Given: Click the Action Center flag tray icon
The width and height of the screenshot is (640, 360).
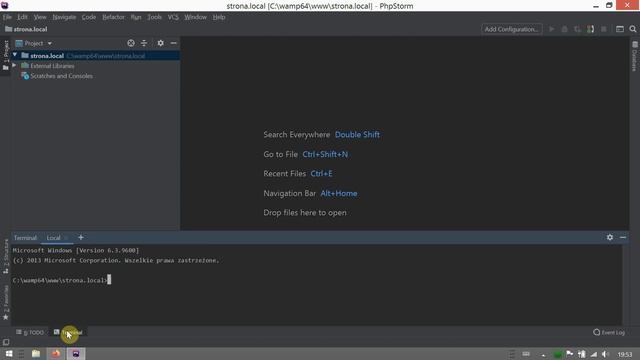Looking at the screenshot, I should coord(570,354).
